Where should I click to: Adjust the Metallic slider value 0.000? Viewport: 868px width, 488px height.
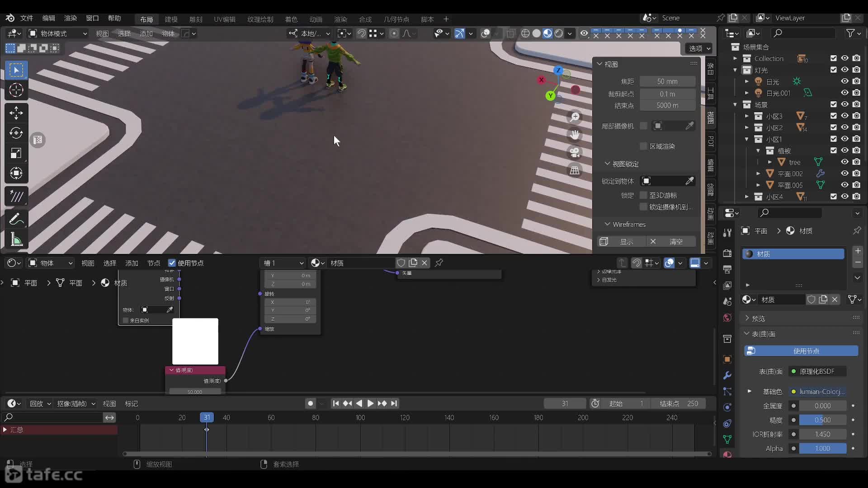pos(822,406)
